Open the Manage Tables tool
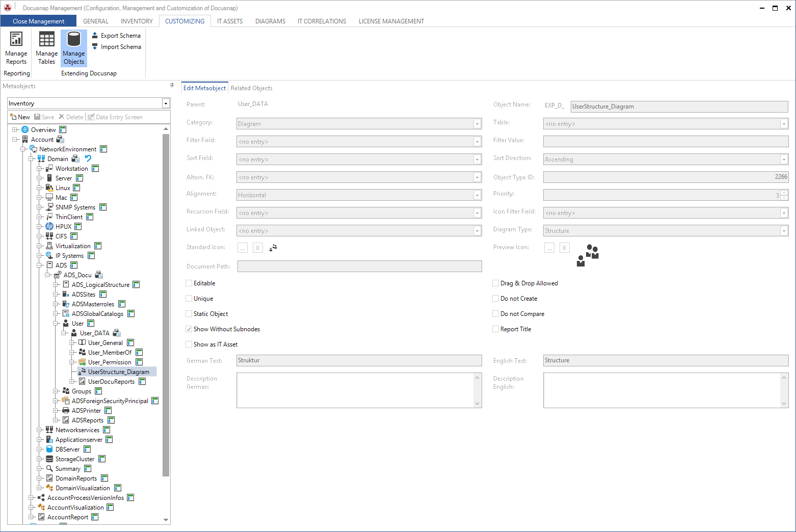796x532 pixels. (x=46, y=48)
